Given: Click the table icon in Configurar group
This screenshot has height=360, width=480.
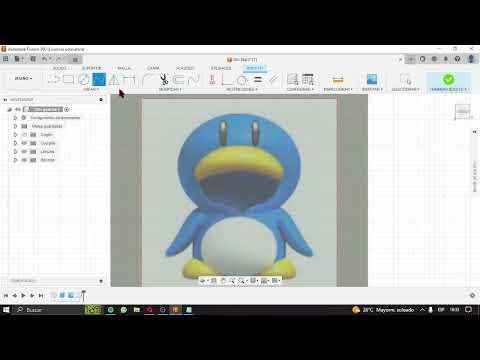Looking at the screenshot, I should (308, 79).
